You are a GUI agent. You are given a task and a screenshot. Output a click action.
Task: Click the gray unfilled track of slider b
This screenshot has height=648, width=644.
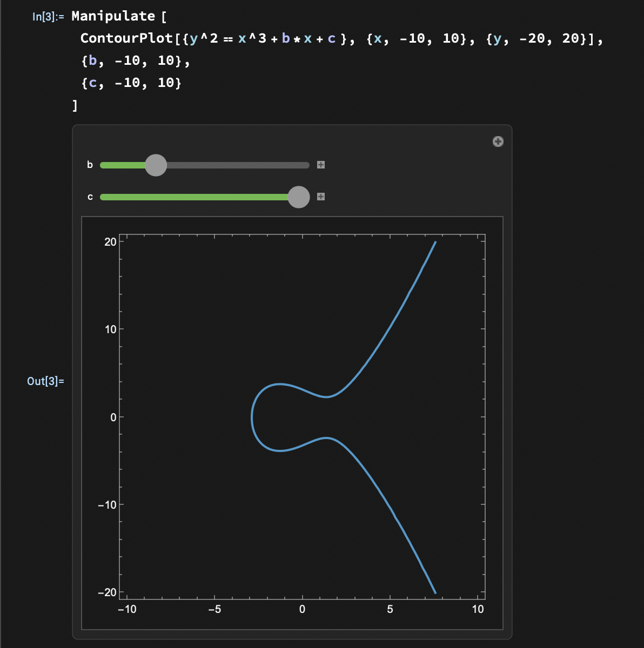[x=238, y=165]
